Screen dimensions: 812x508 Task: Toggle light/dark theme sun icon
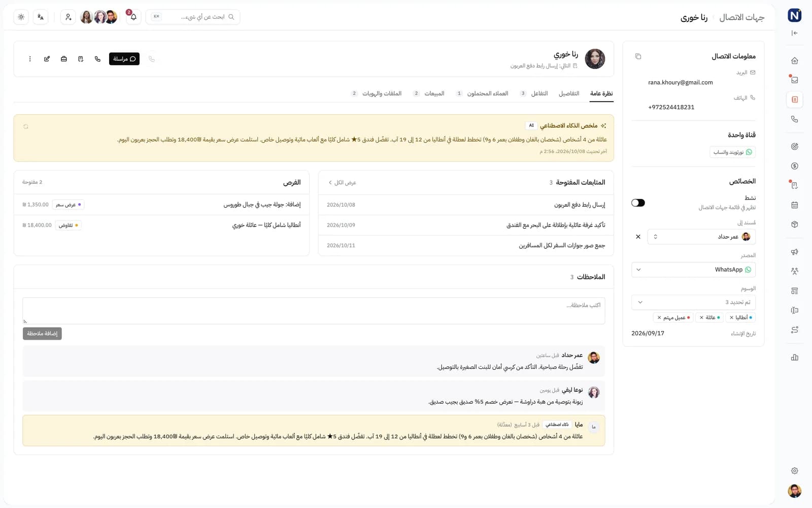tap(21, 17)
